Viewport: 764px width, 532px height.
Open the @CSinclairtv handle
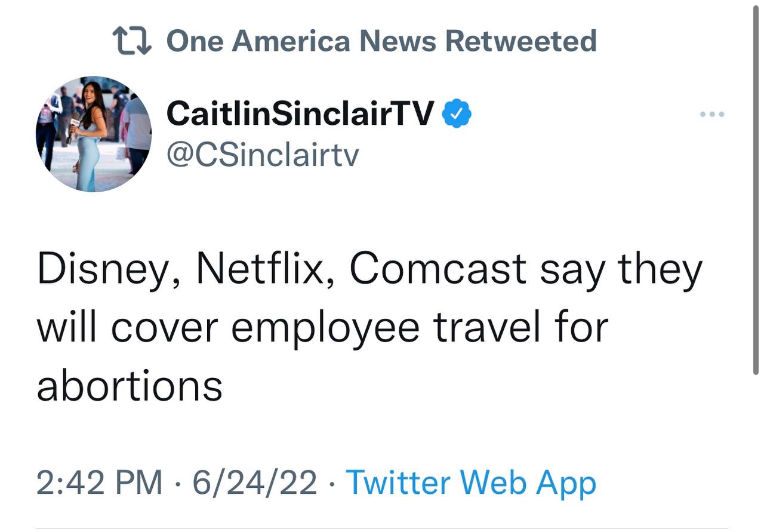[x=263, y=155]
